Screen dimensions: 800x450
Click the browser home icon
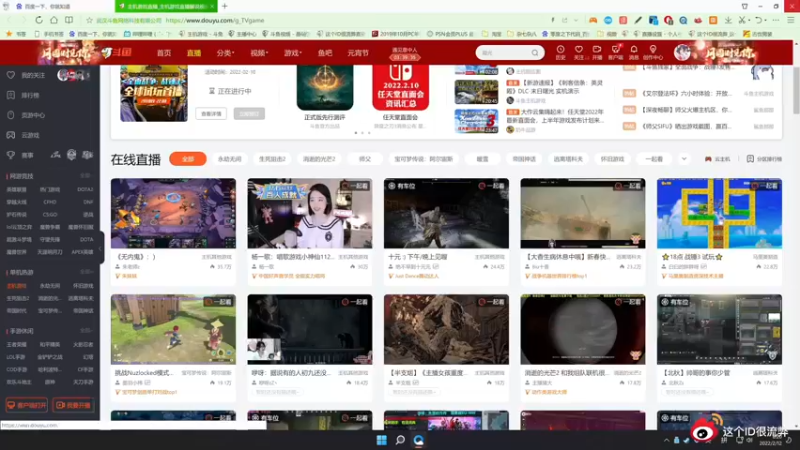(54, 20)
